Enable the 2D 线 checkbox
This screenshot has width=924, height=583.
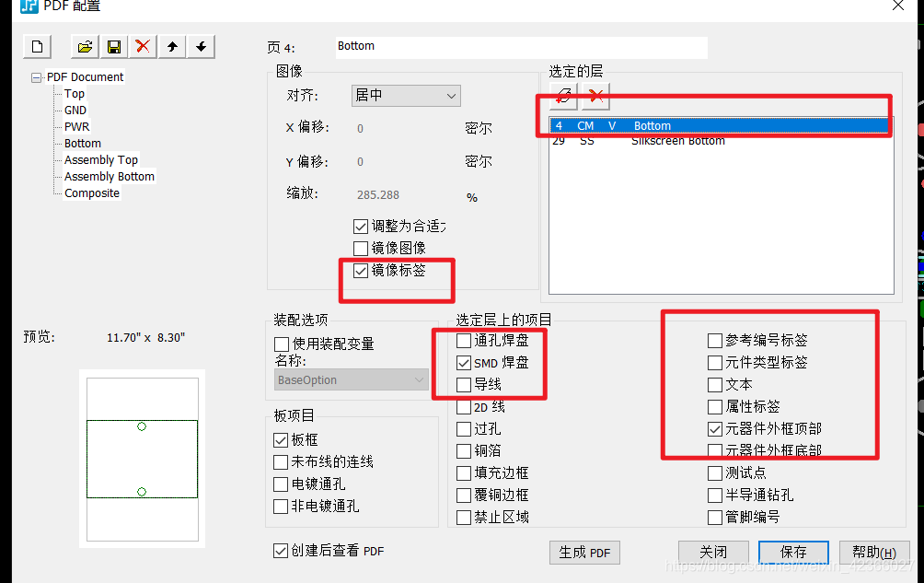pos(465,407)
